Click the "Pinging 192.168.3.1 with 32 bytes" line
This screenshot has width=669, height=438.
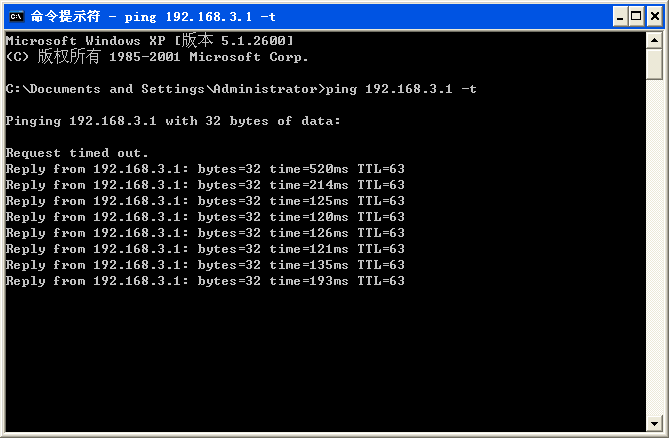click(173, 121)
